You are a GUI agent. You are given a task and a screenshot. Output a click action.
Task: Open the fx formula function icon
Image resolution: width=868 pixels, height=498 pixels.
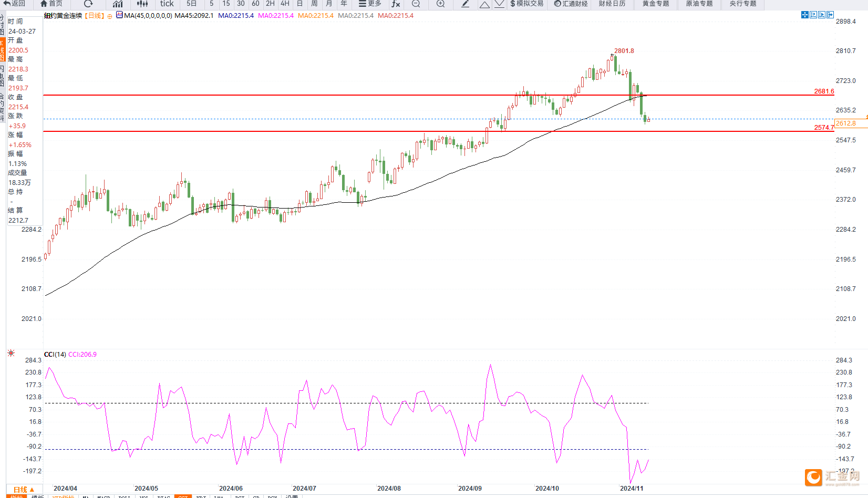[x=396, y=4]
